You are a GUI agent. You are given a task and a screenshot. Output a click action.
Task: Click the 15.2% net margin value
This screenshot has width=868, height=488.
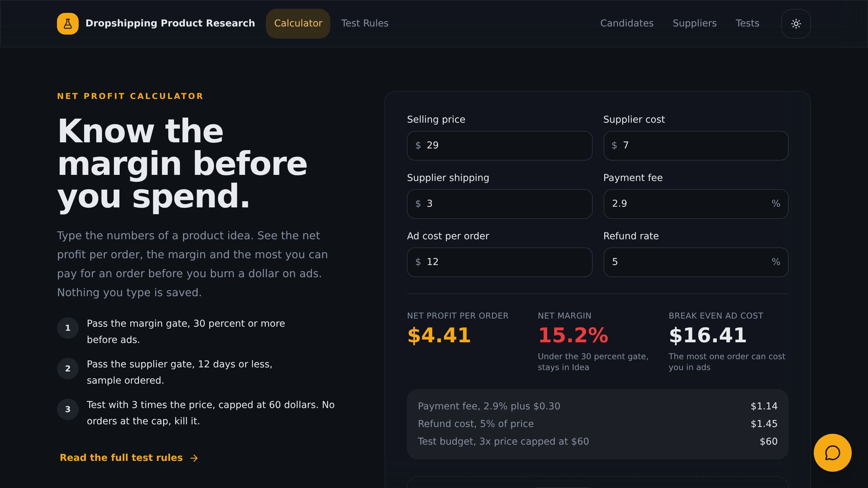tap(573, 335)
